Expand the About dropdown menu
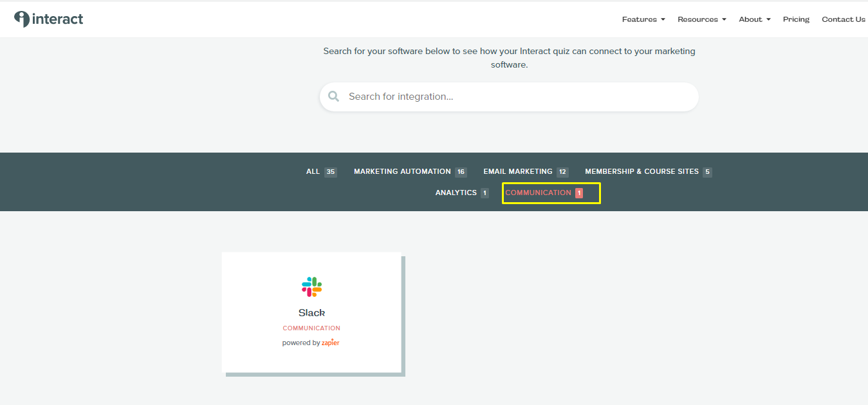This screenshot has height=405, width=868. (x=754, y=19)
